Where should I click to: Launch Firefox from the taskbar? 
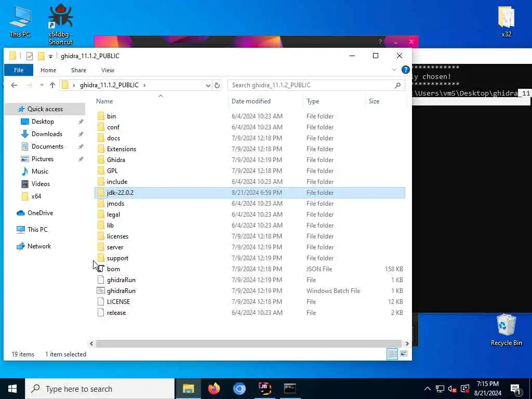tap(214, 389)
